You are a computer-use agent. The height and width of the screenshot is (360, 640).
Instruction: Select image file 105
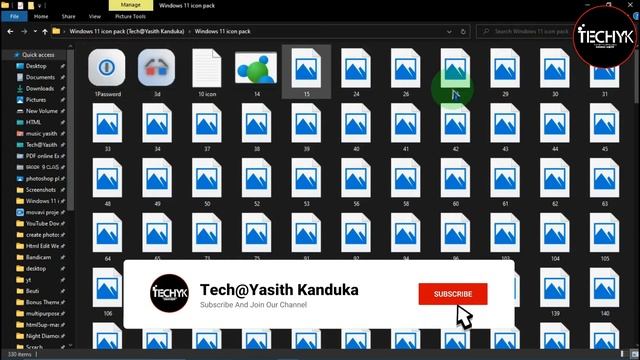pyautogui.click(x=604, y=236)
